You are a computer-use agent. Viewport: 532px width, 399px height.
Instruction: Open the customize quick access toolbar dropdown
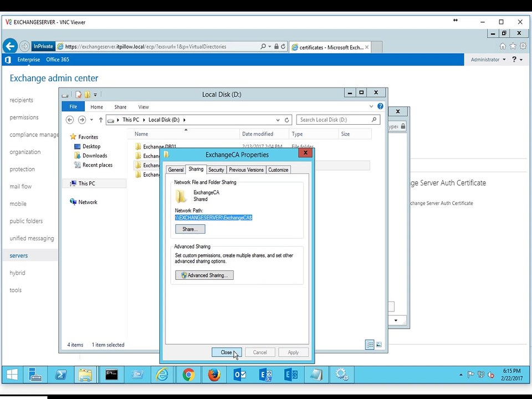(95, 95)
